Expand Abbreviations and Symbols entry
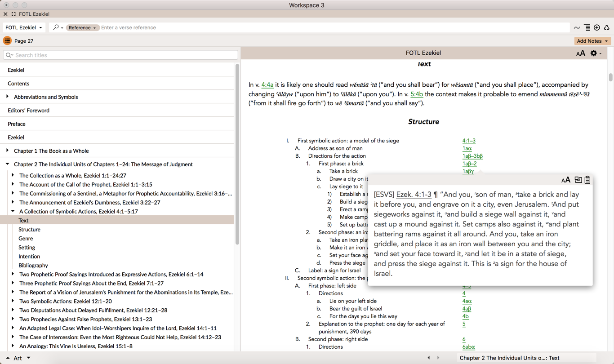The height and width of the screenshot is (364, 614). pyautogui.click(x=7, y=97)
